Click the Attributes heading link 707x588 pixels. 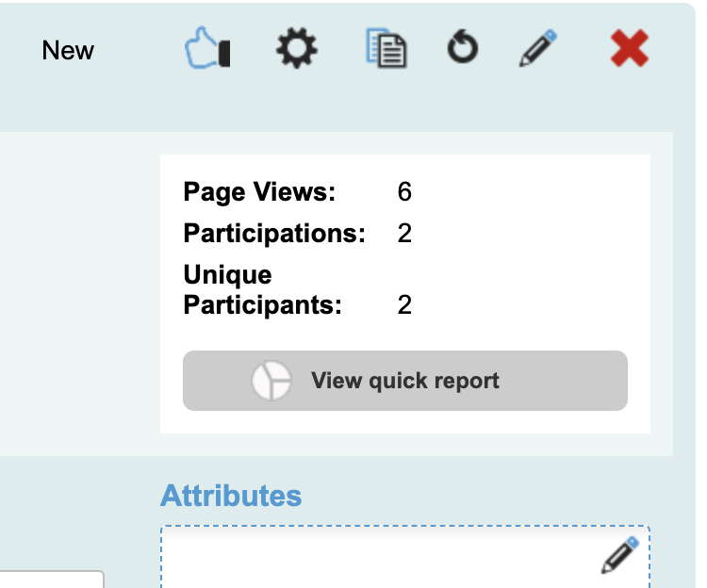(231, 495)
